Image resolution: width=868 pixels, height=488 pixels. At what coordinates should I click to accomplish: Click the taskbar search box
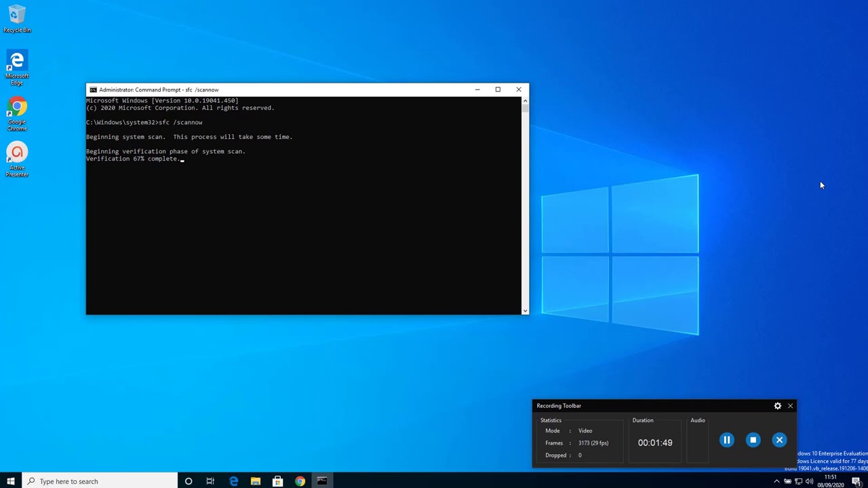click(99, 481)
